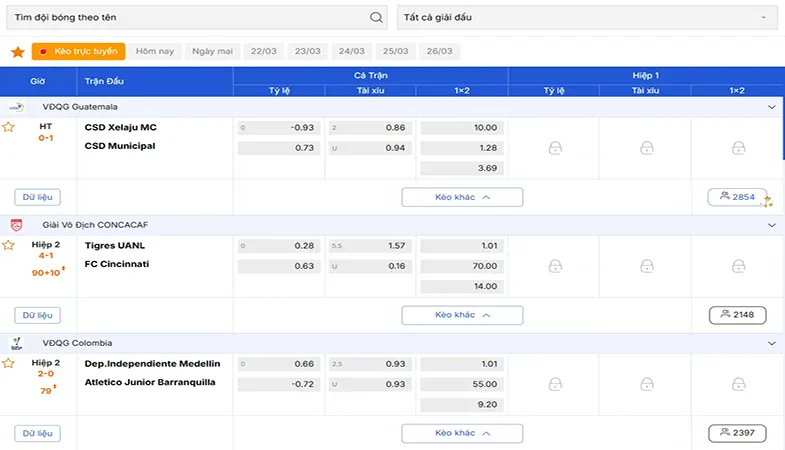Pick 1x2 odds 70.00 for FC Cincinnati
Screen dimensions: 785x450
(x=462, y=266)
